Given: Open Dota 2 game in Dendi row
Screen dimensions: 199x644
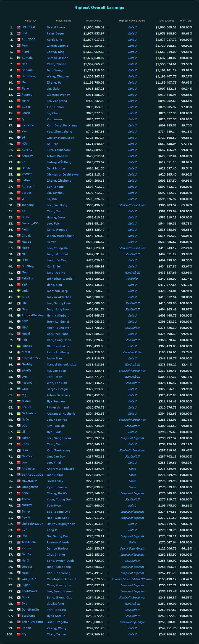Looking at the screenshot, I should click(132, 168).
